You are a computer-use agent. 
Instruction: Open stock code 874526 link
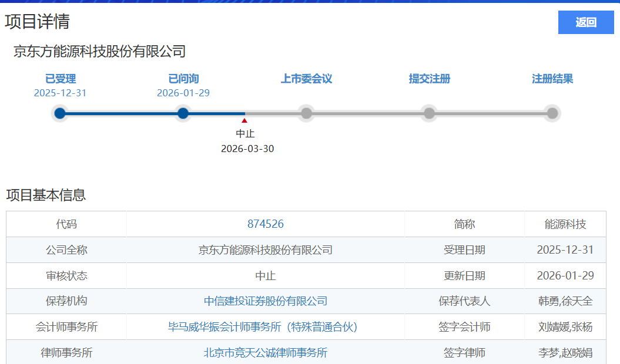[265, 224]
